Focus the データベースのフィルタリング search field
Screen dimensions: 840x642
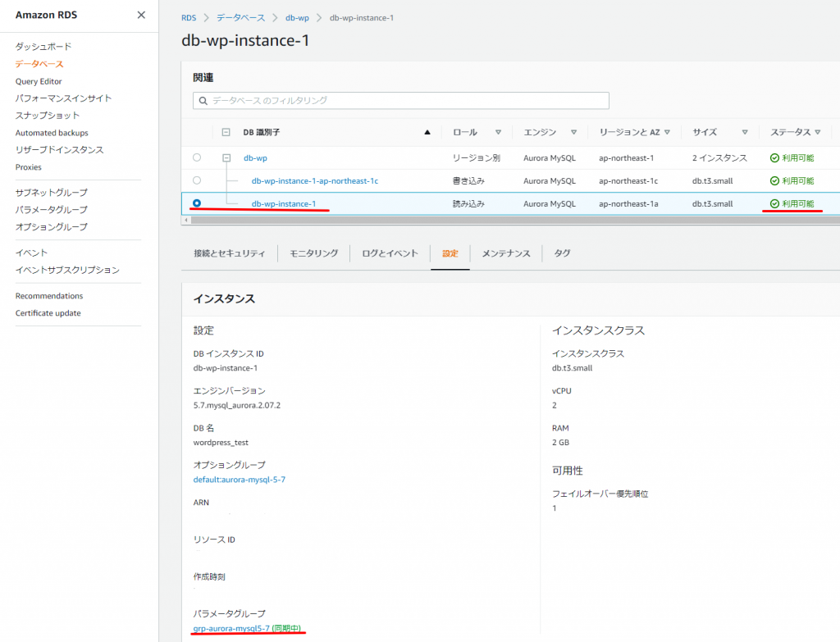400,101
